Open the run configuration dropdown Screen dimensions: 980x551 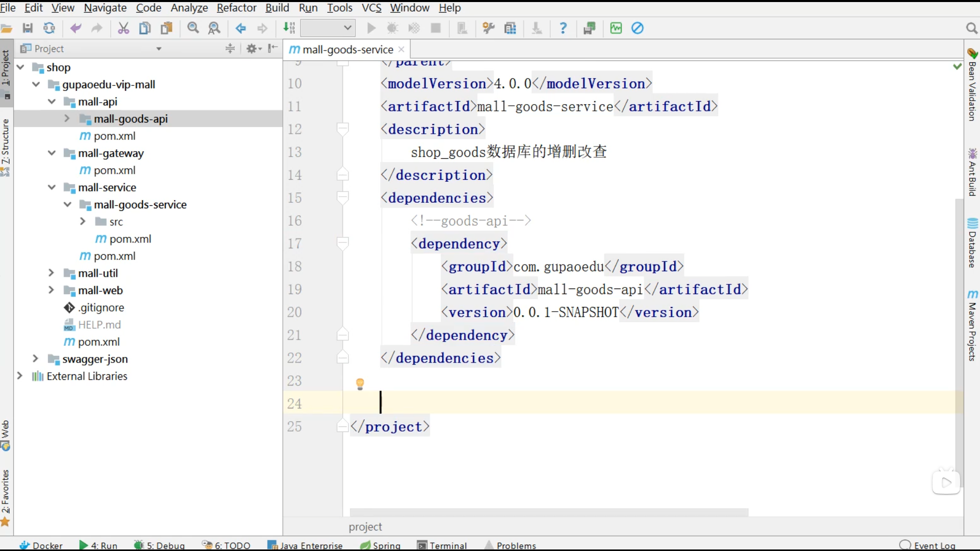click(x=328, y=28)
